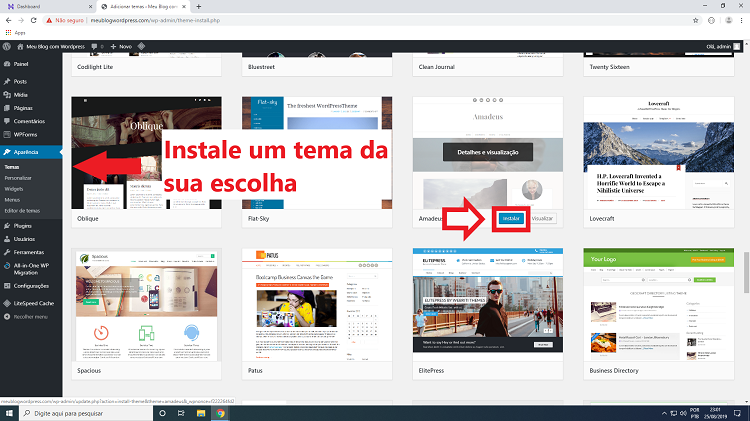This screenshot has width=750, height=421.
Task: Click the Chrome taskbar icon
Action: tap(221, 413)
